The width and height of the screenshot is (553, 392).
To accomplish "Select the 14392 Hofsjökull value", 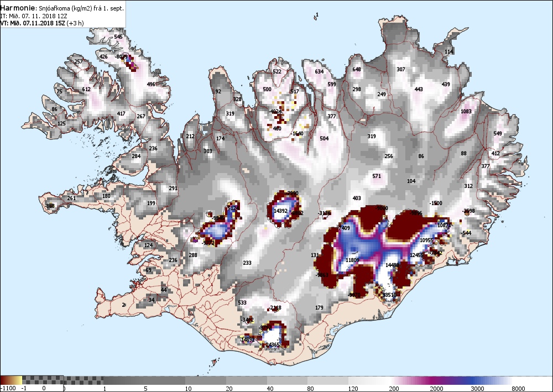I will 281,211.
